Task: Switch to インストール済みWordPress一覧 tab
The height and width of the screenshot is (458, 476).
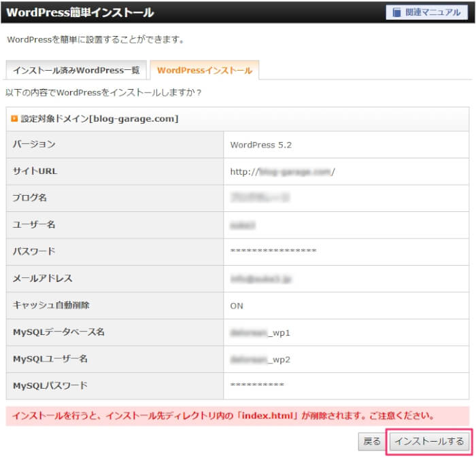Action: pyautogui.click(x=76, y=70)
